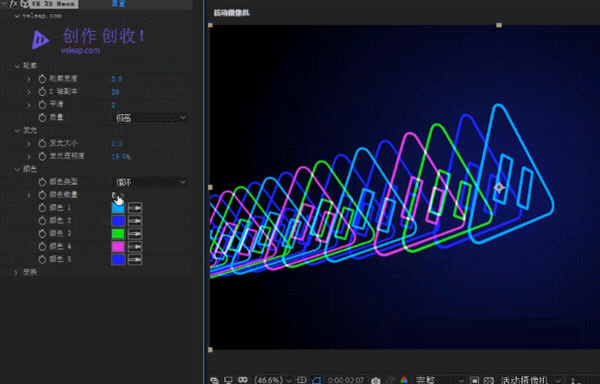Pick 颜色 5 with its eyedropper
Screen dimensions: 600x384
pos(135,260)
